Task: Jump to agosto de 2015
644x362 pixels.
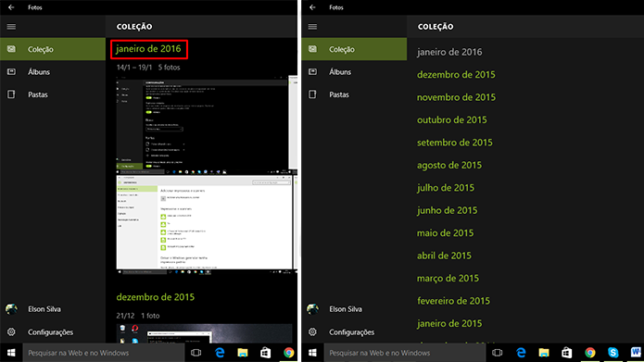Action: click(449, 165)
